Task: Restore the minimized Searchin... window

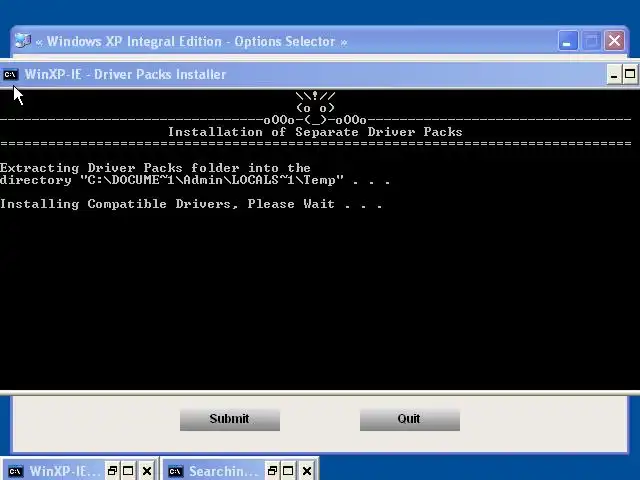Action: (x=272, y=471)
